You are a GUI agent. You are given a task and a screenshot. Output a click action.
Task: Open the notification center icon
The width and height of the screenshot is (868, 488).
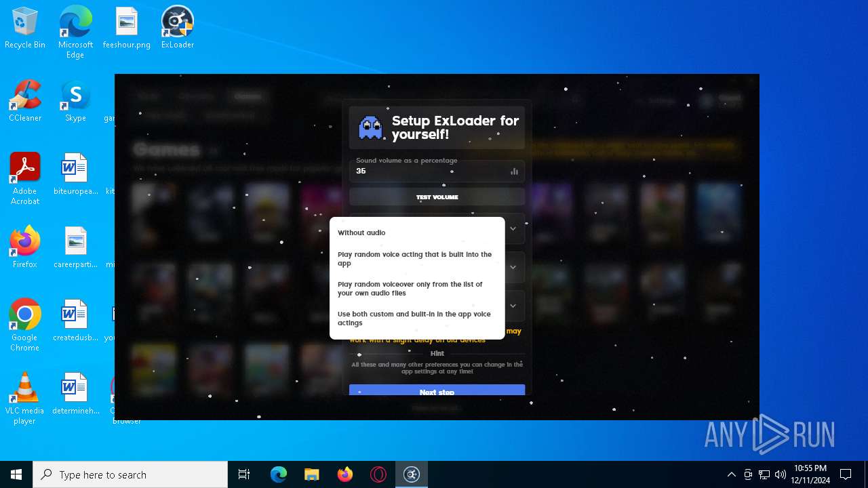click(846, 474)
